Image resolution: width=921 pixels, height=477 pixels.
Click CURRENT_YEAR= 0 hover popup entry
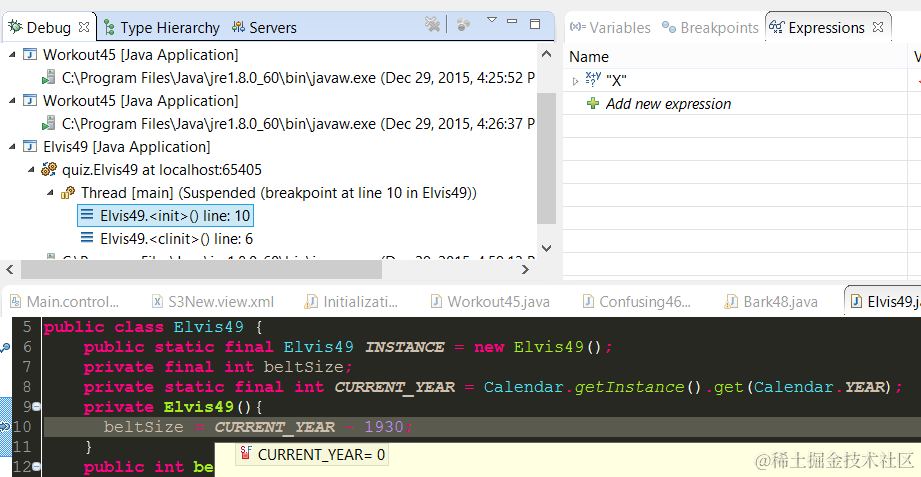pos(312,454)
